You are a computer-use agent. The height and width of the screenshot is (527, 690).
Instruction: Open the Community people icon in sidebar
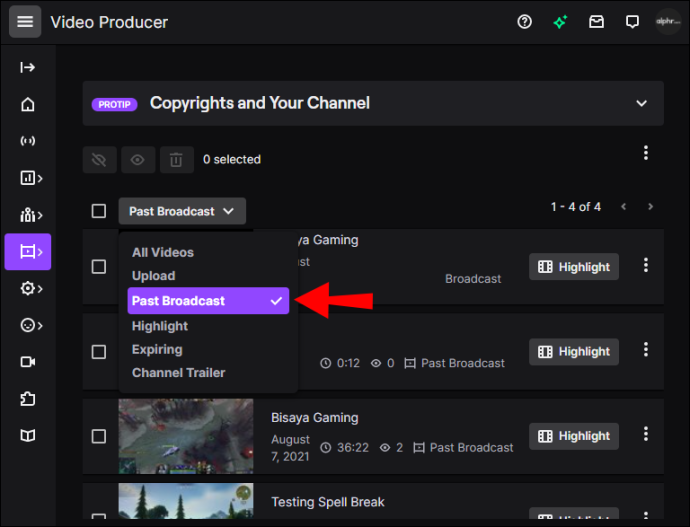pos(31,215)
